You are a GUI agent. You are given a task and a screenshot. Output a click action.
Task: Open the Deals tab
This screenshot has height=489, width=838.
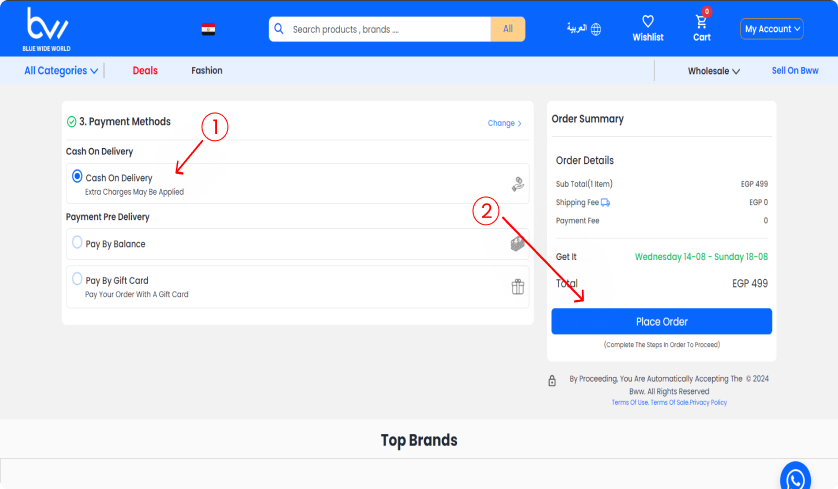[x=145, y=71]
